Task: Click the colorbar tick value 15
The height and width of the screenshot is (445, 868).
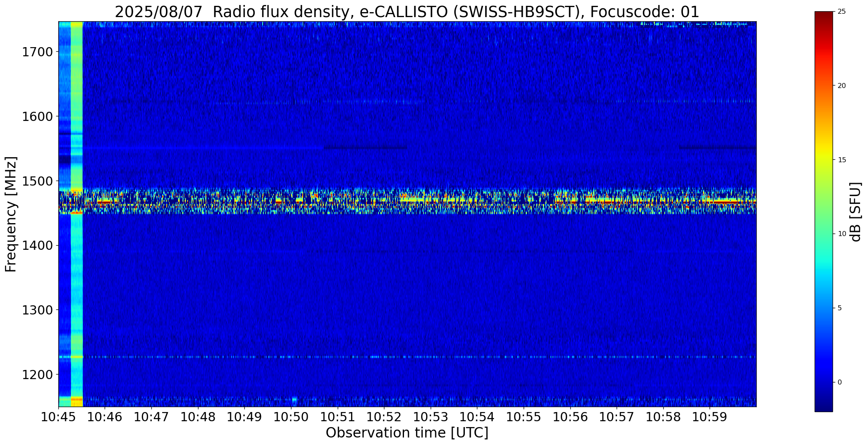Action: tap(841, 160)
